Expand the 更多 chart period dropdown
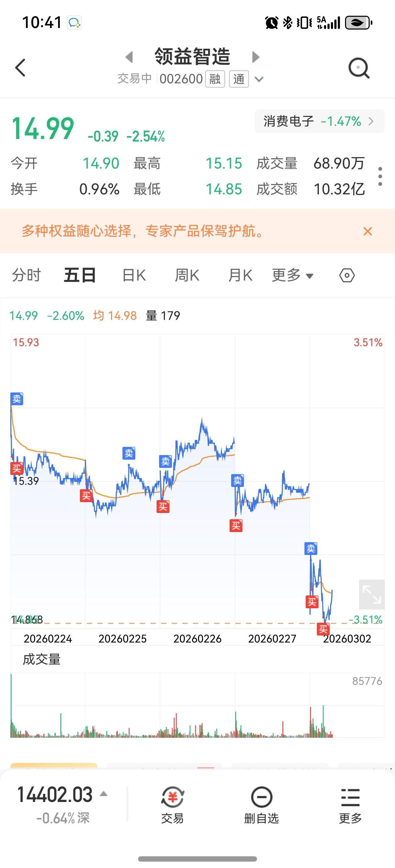 (292, 275)
